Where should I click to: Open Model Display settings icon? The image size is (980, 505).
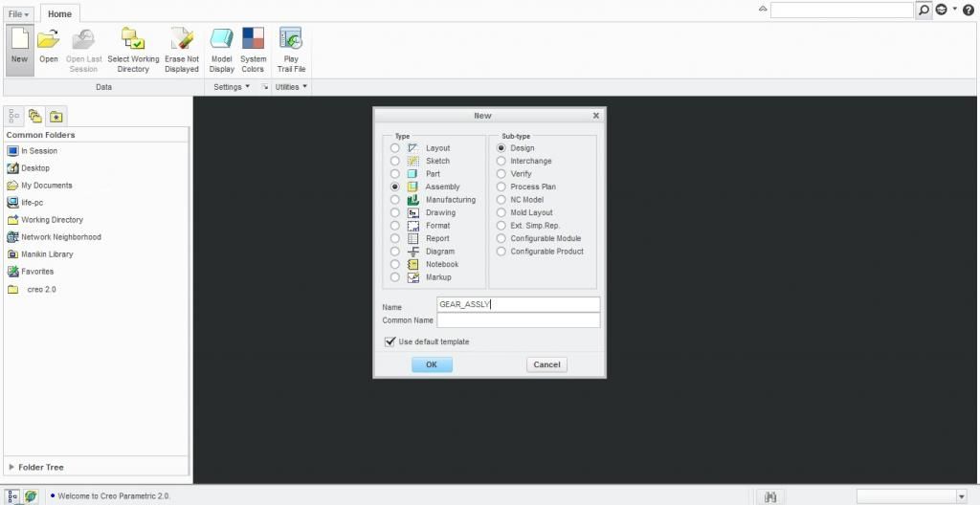(x=221, y=39)
